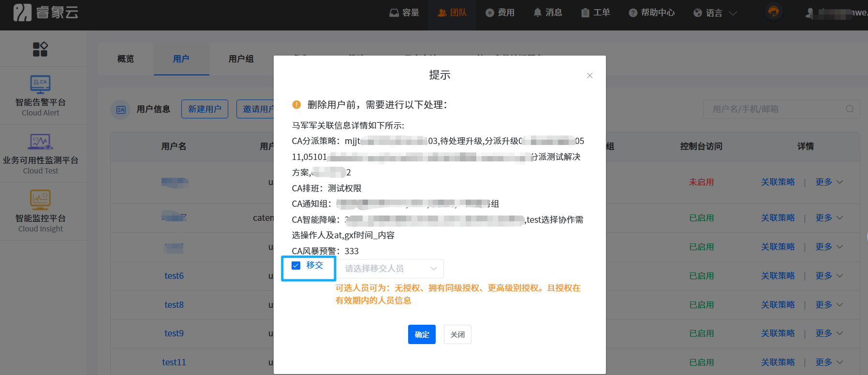Expand the 语言 language dropdown
868x375 pixels.
(715, 13)
